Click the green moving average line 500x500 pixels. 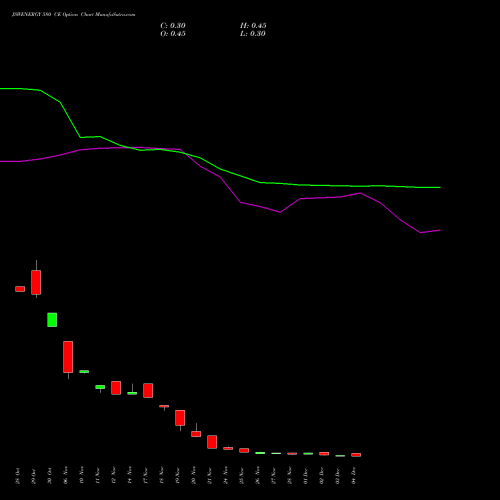(220, 169)
